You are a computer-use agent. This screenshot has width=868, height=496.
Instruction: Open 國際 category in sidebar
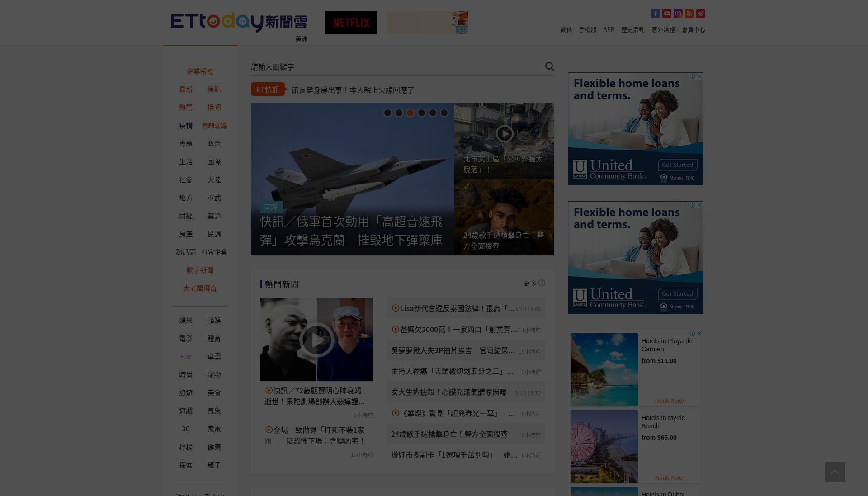(x=214, y=161)
